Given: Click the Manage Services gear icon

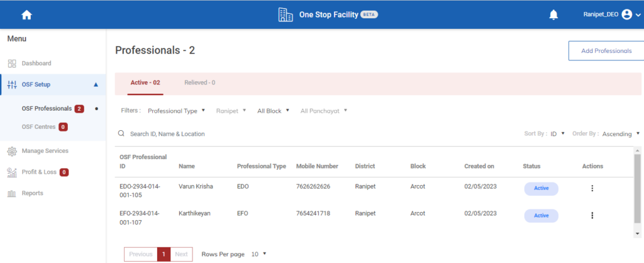Looking at the screenshot, I should coord(11,151).
